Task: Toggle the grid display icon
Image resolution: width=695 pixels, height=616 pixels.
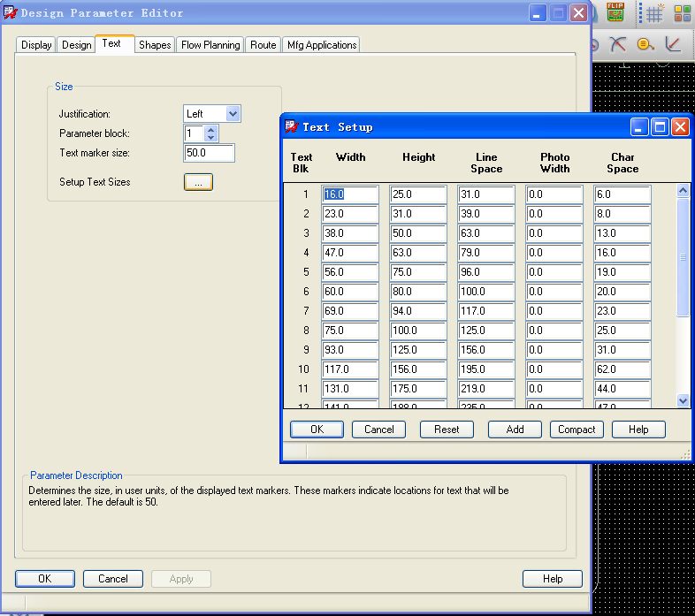Action: pyautogui.click(x=654, y=13)
